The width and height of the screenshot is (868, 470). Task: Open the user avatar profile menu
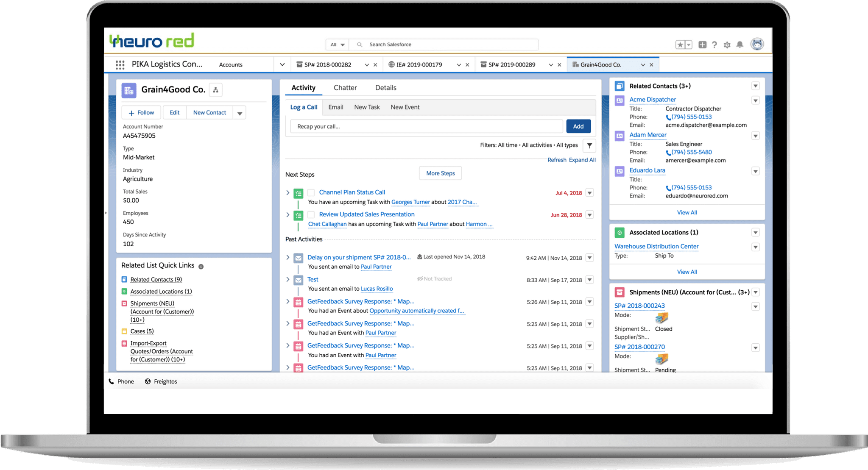click(x=757, y=44)
